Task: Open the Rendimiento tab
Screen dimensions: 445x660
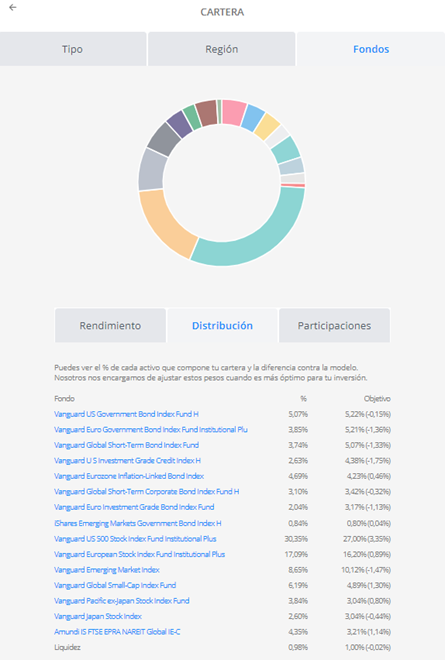Action: pyautogui.click(x=110, y=325)
